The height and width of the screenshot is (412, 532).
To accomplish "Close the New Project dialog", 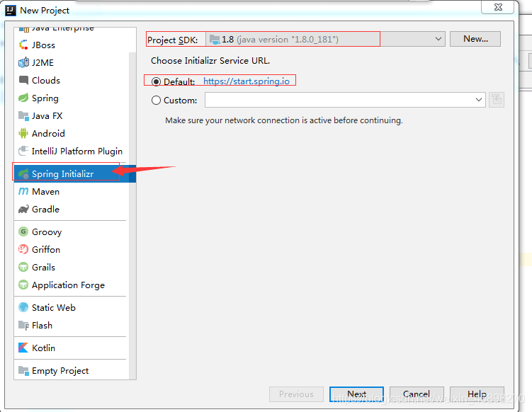I will [x=498, y=7].
